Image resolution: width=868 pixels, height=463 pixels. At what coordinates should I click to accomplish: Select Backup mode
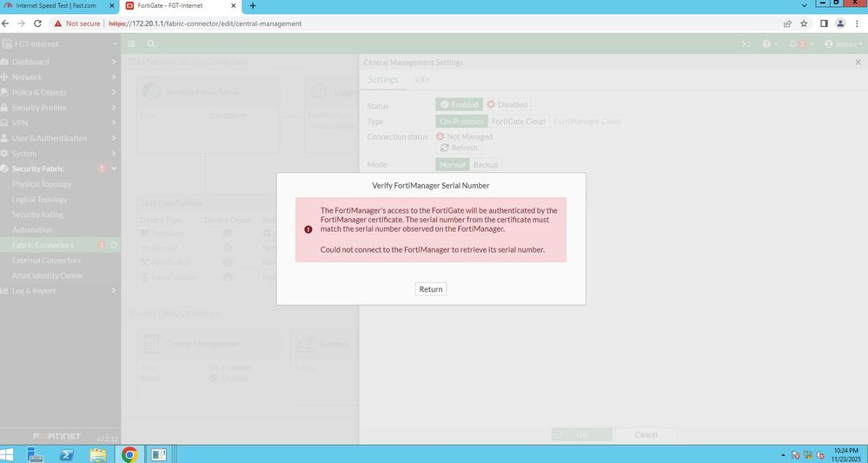coord(486,164)
